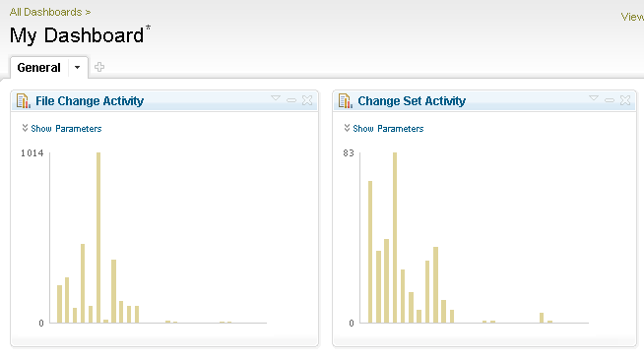The width and height of the screenshot is (644, 357).
Task: Click the Change Set Activity report icon
Action: [345, 101]
